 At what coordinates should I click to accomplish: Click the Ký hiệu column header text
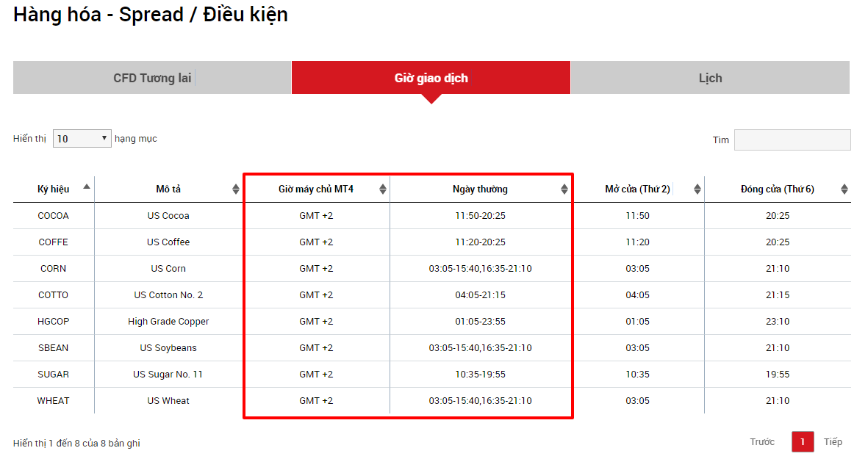pos(53,189)
